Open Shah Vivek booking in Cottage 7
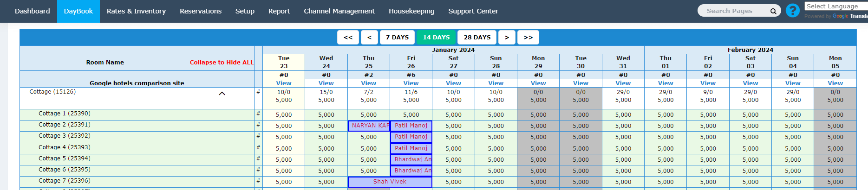This screenshot has height=190, width=868. pyautogui.click(x=390, y=182)
